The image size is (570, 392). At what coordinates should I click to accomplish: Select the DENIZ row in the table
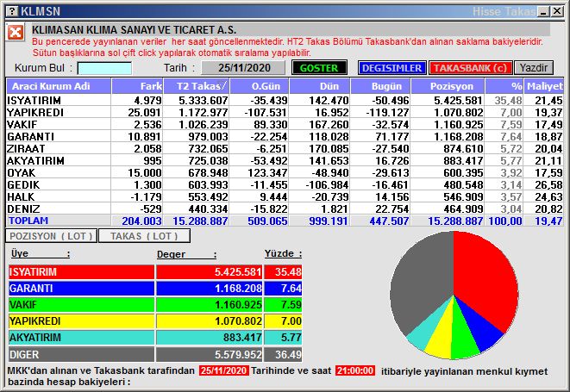[285, 208]
